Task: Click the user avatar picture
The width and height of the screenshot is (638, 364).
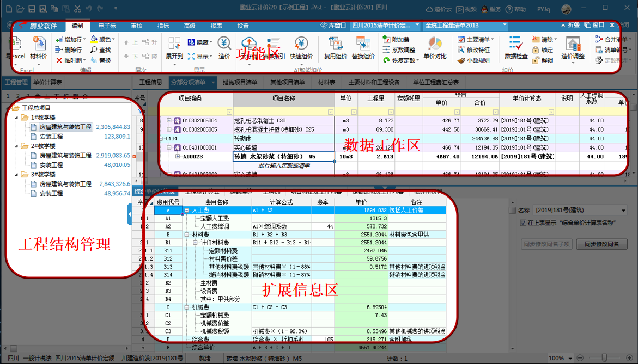Action: tap(566, 9)
